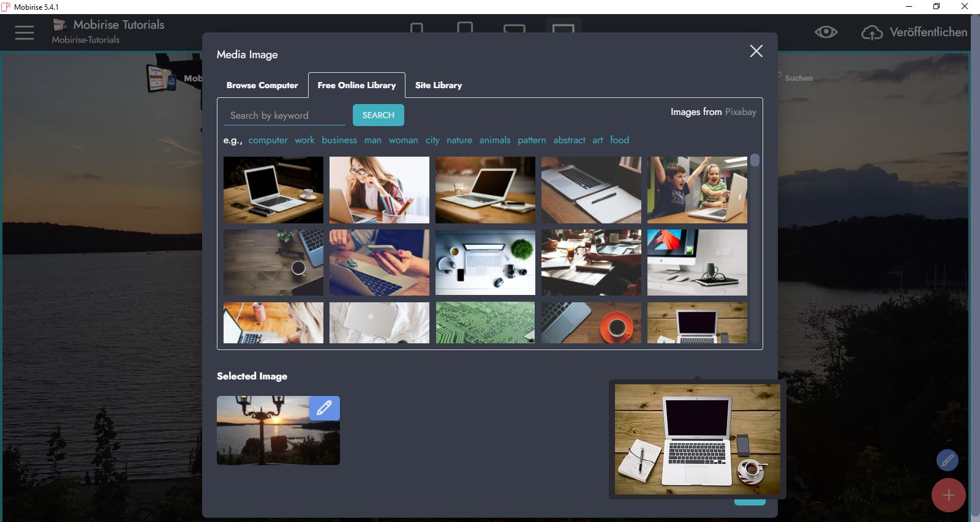The height and width of the screenshot is (522, 980).
Task: Choose the 'pattern' keyword suggestion
Action: pyautogui.click(x=532, y=140)
